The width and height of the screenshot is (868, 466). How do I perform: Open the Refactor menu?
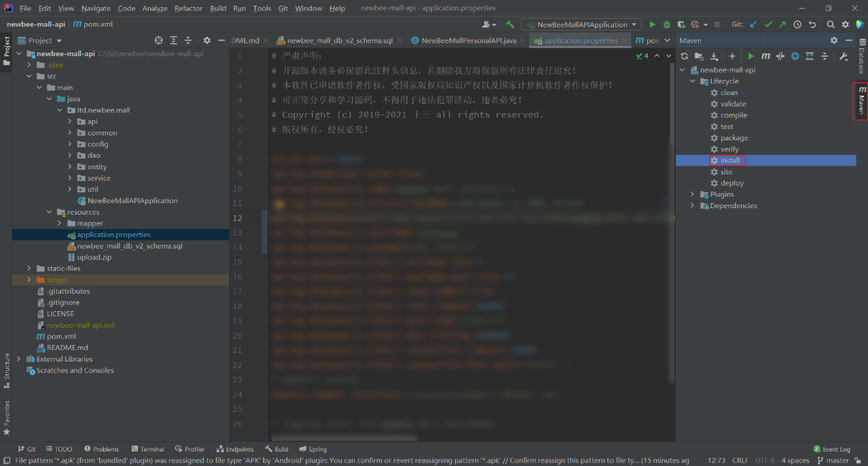(x=188, y=8)
